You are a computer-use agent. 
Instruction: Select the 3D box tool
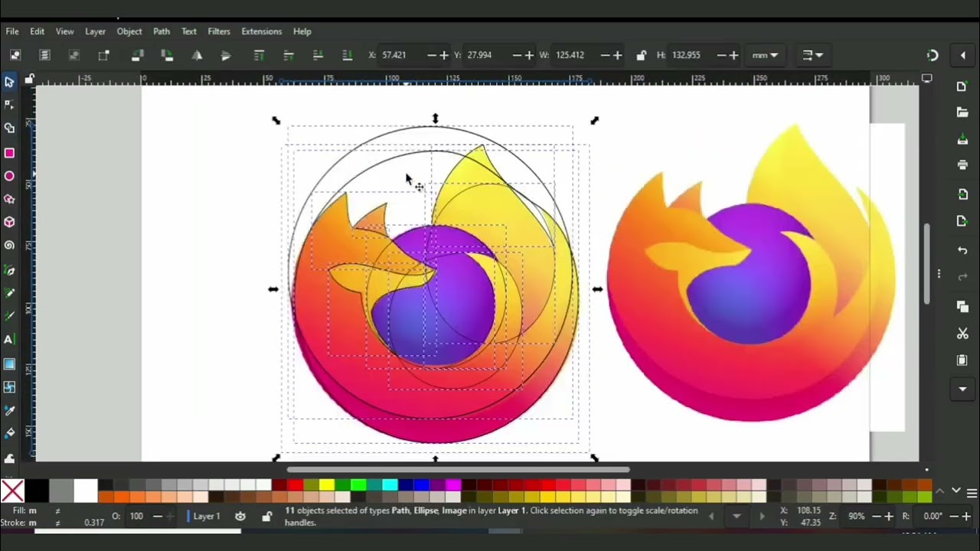[9, 222]
